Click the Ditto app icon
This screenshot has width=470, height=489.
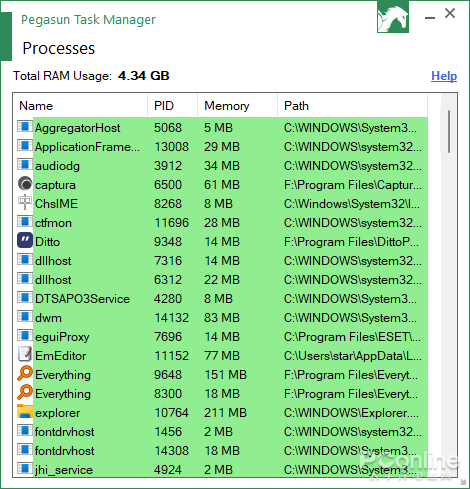[25, 241]
